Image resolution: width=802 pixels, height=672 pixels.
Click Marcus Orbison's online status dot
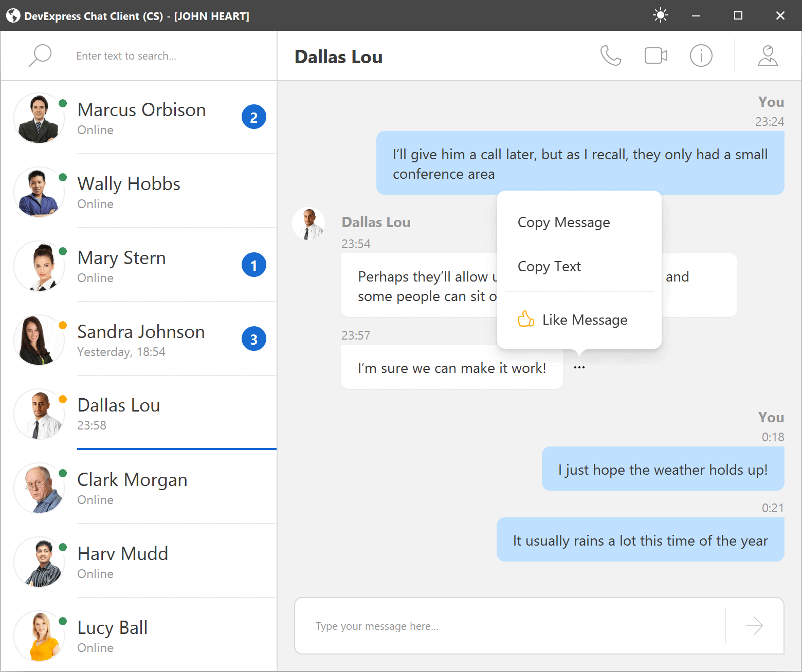pyautogui.click(x=63, y=103)
